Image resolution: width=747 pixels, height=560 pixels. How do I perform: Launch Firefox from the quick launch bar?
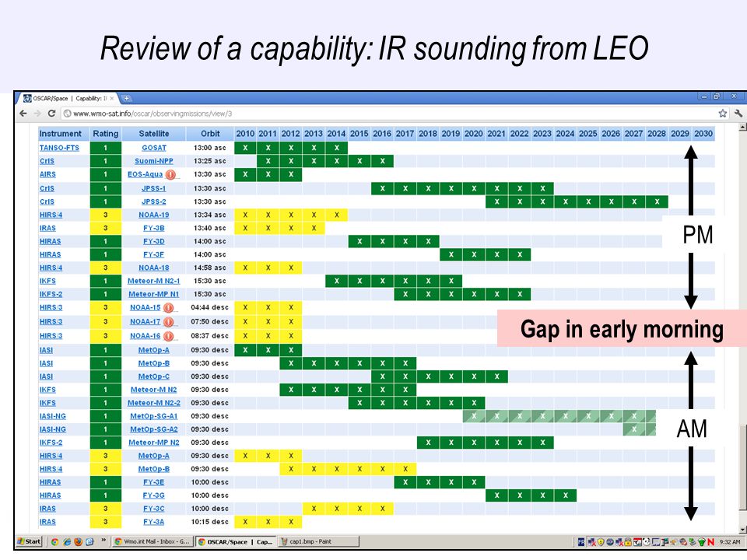(x=78, y=541)
